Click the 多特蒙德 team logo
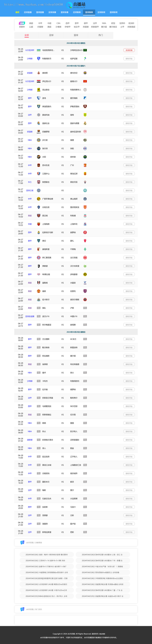The width and height of the screenshot is (152, 644). pos(85,274)
